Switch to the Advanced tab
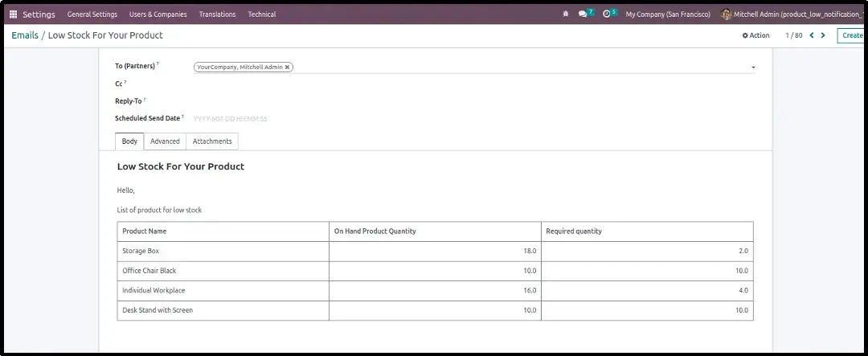The width and height of the screenshot is (868, 356). point(165,141)
